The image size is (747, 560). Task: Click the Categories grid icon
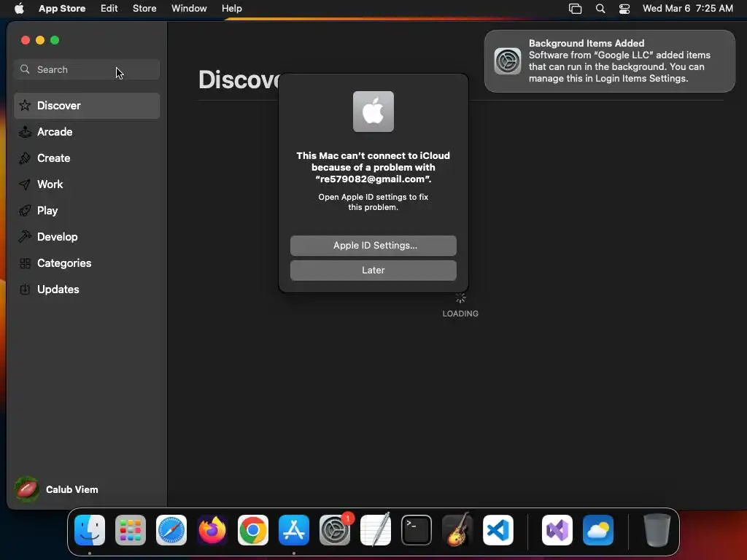coord(25,262)
